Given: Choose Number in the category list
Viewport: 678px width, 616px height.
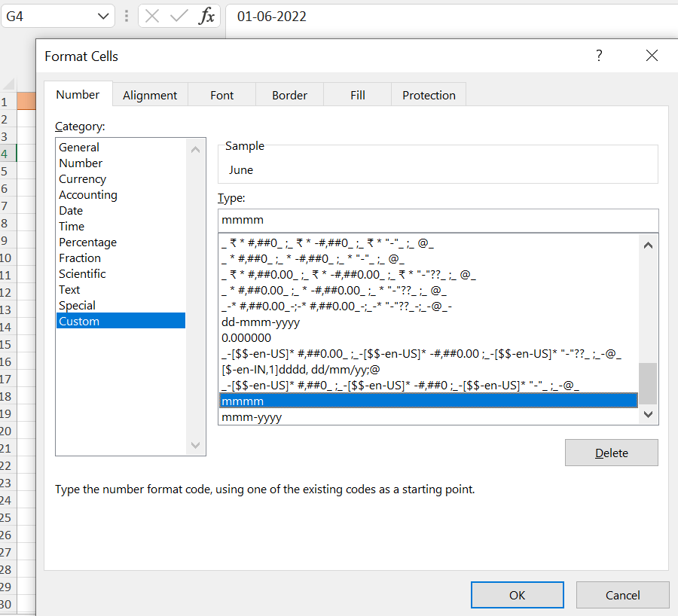Looking at the screenshot, I should (x=121, y=163).
